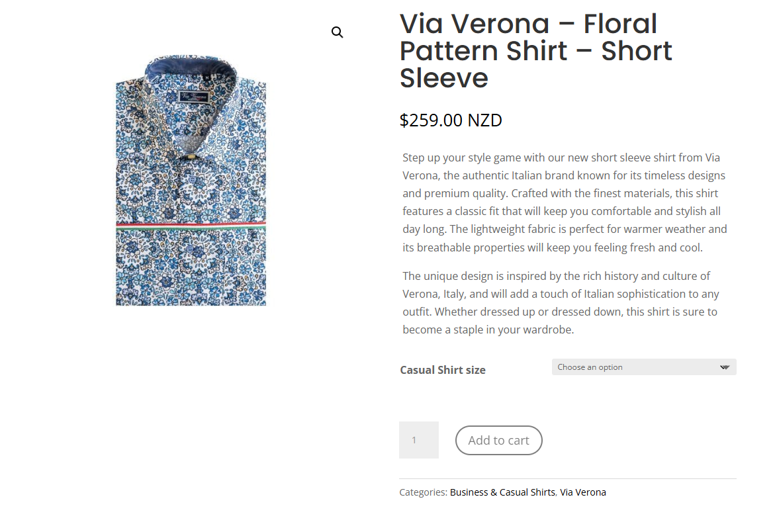Open the Casual Shirt size dropdown
This screenshot has height=532, width=775.
643,367
